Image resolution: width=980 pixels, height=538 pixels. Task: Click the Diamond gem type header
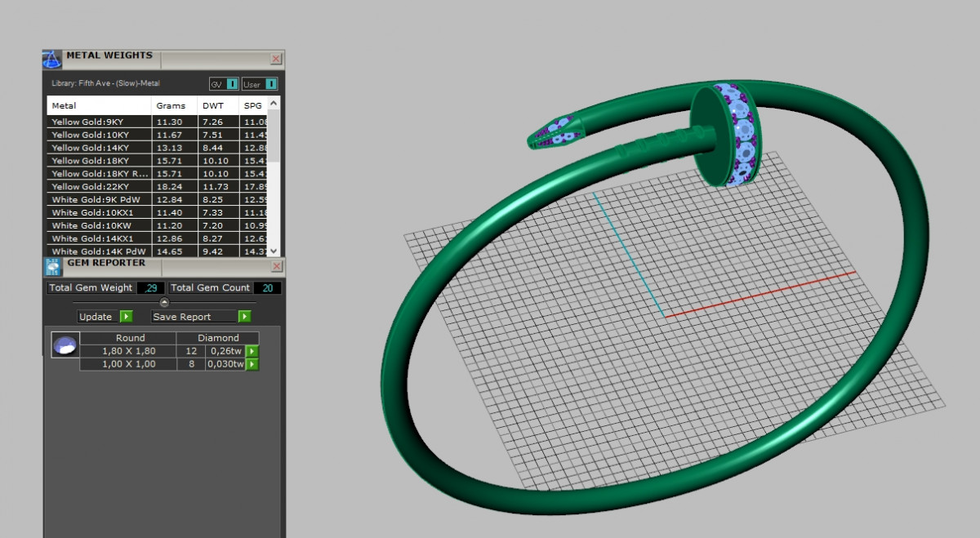[x=218, y=338]
